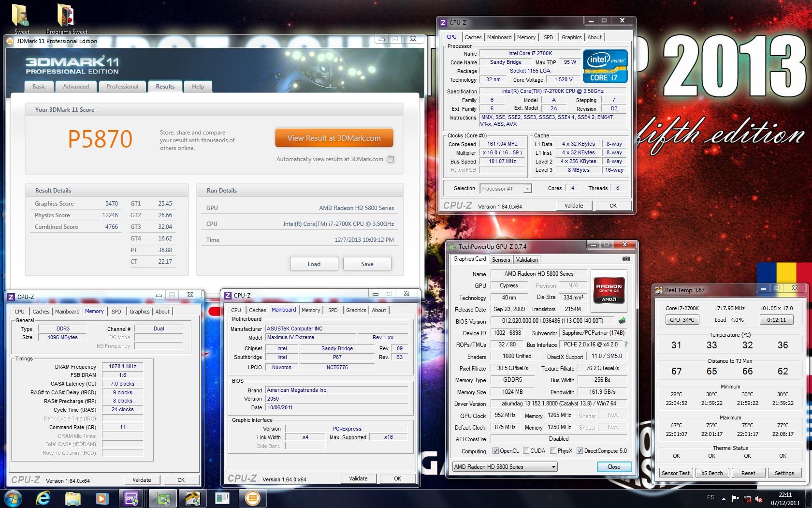
Task: Click the GPU-Z title bar icon
Action: pos(453,246)
